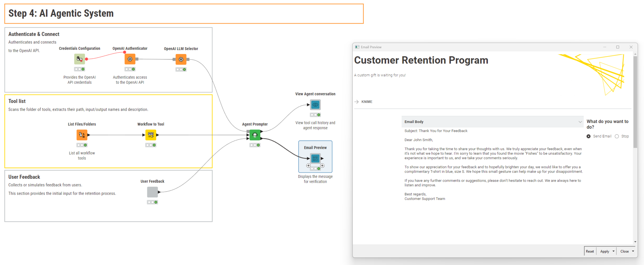Select the 'Step 4: AI Agentic System' annotation title
The image size is (644, 265).
61,13
